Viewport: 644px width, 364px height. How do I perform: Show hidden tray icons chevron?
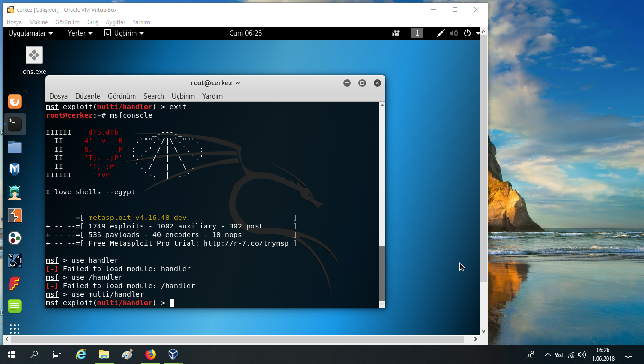(547, 355)
